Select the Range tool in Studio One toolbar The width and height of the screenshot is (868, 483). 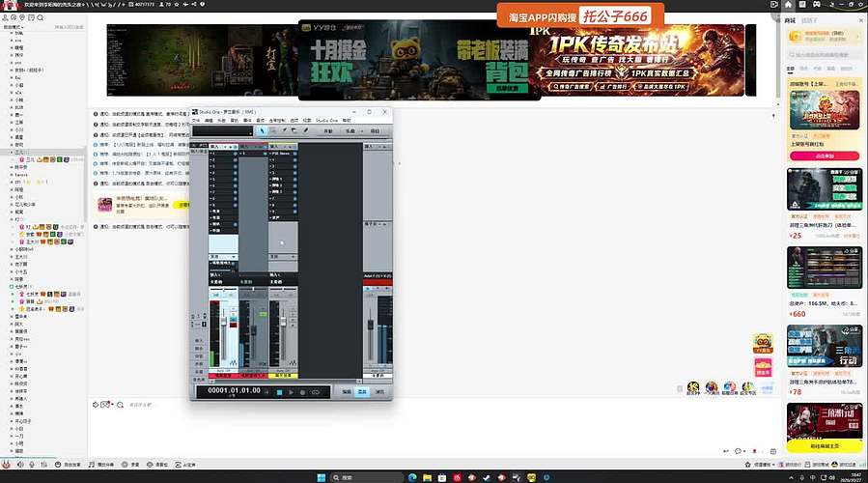272,130
